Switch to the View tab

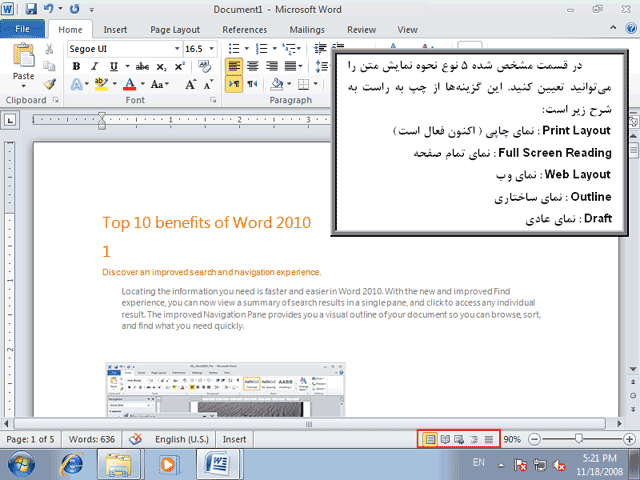[407, 29]
